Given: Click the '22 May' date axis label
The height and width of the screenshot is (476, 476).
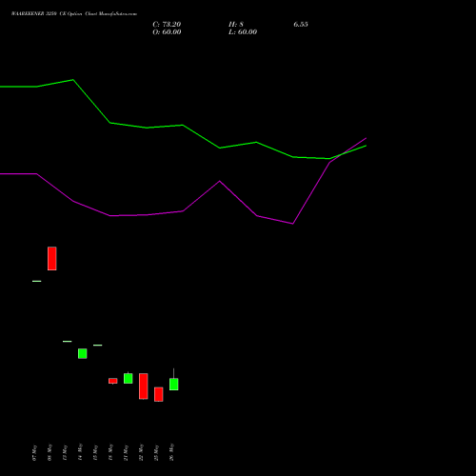Looking at the screenshot, I should coord(141,452).
